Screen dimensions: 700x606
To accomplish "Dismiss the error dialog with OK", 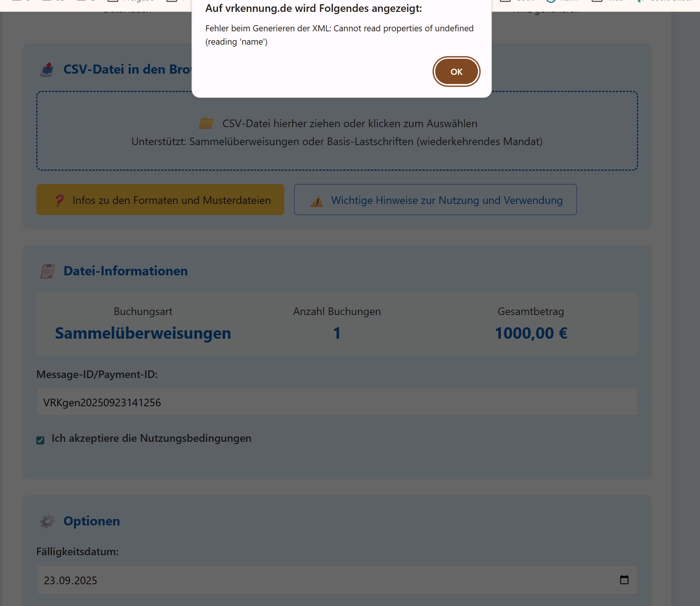I will pos(456,72).
